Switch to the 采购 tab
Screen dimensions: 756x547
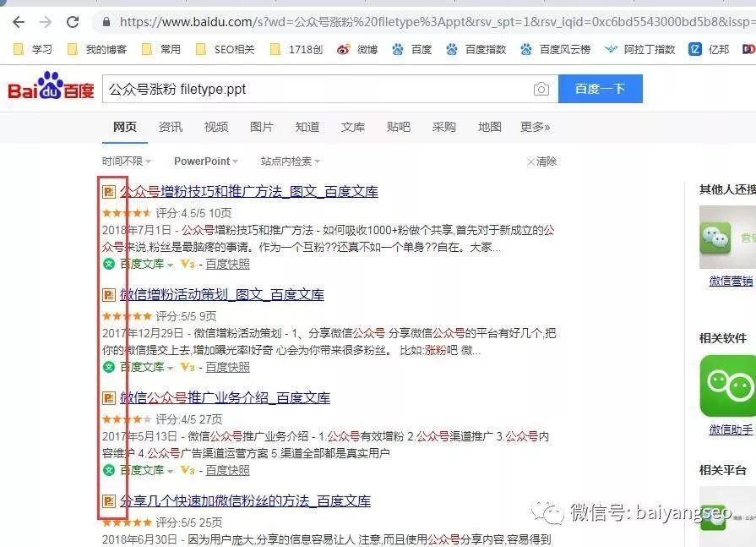(x=444, y=128)
